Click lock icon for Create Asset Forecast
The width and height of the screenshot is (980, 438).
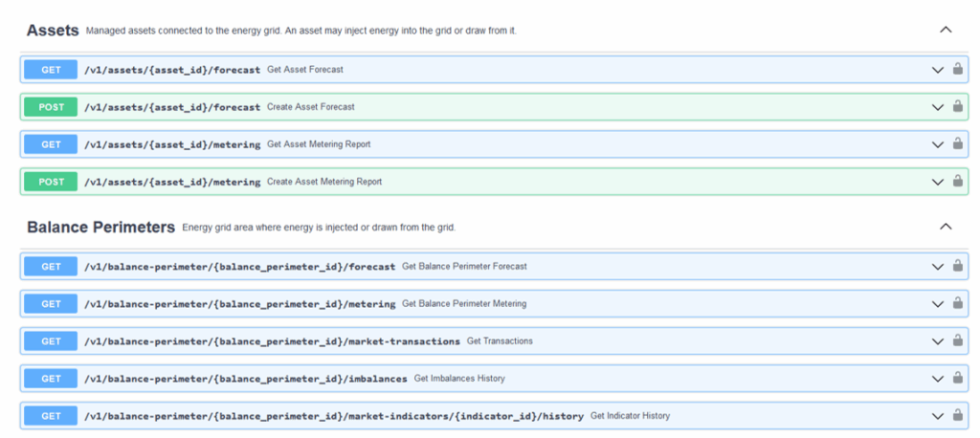(x=957, y=106)
